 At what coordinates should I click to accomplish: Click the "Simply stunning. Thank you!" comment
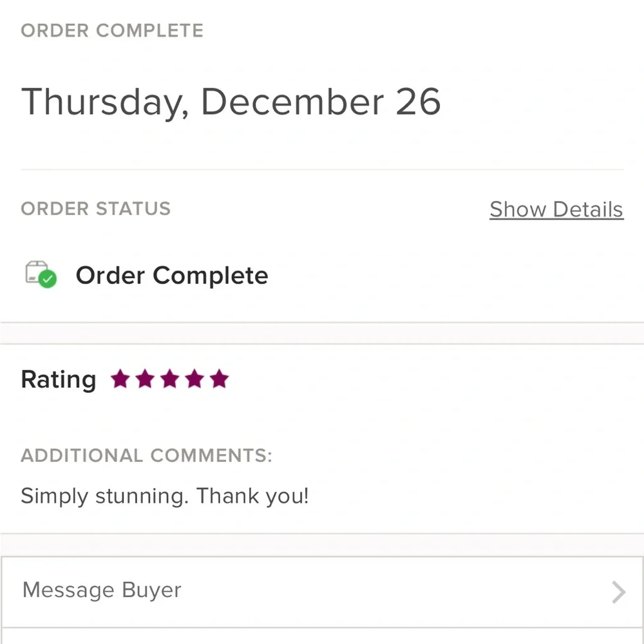[x=165, y=496]
